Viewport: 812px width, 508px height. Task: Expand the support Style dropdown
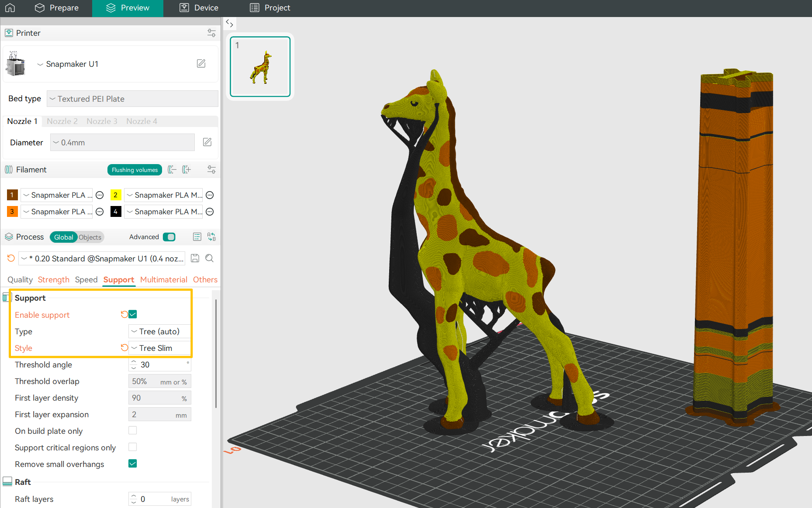point(159,348)
